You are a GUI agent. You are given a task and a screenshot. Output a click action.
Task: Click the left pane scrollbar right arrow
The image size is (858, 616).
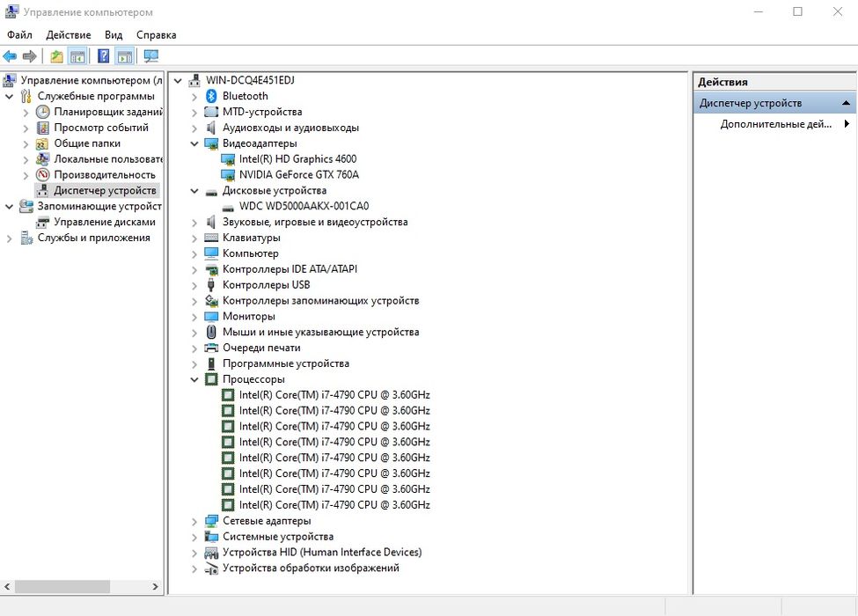[x=156, y=586]
